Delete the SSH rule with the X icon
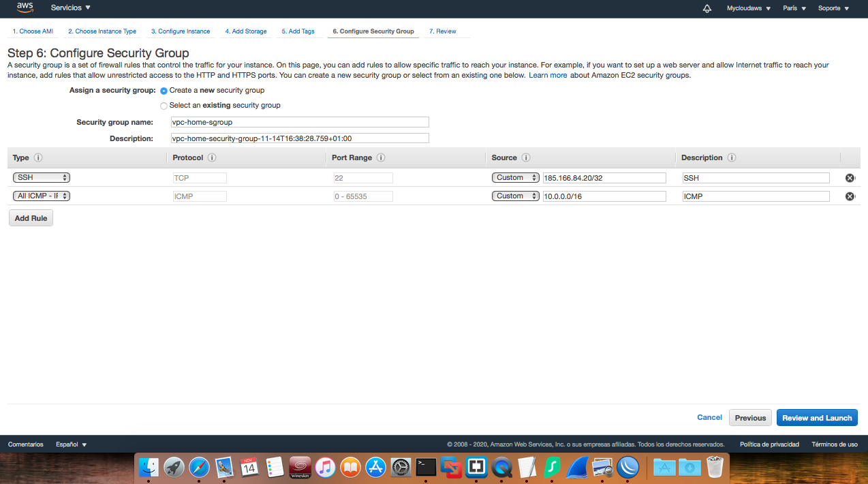 [850, 177]
